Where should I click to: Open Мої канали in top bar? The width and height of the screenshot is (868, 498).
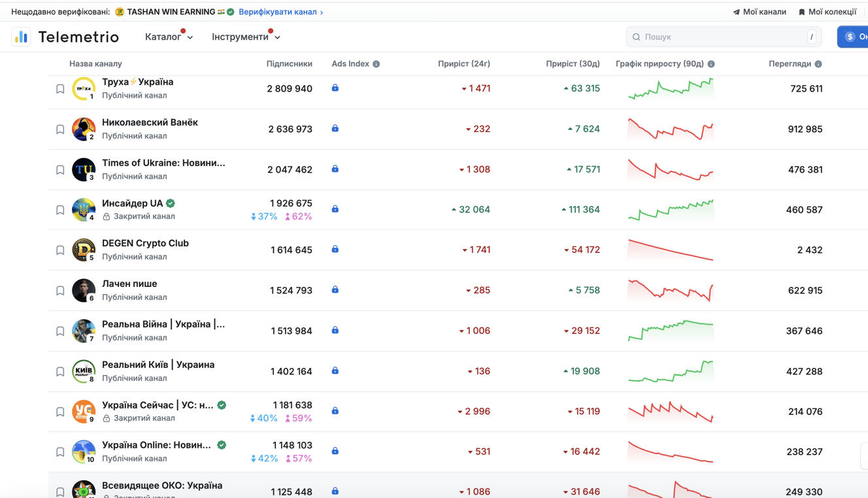coord(759,12)
